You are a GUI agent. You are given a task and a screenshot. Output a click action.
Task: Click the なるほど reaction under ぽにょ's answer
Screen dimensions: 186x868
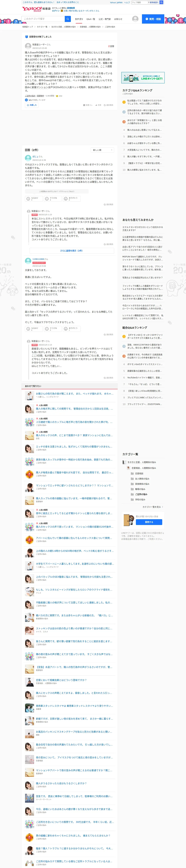click(x=34, y=199)
